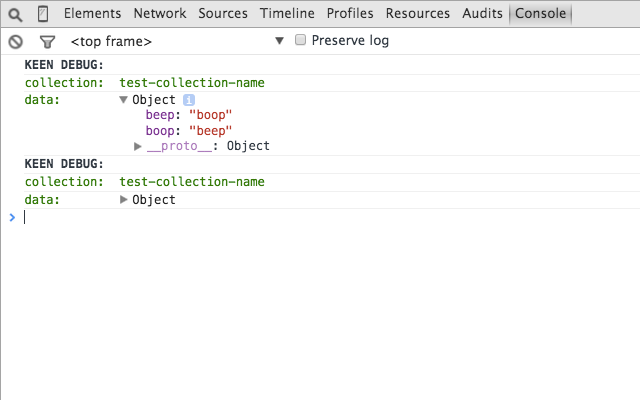The width and height of the screenshot is (640, 400).
Task: Expand the __proto__ Object entry
Action: tap(138, 146)
